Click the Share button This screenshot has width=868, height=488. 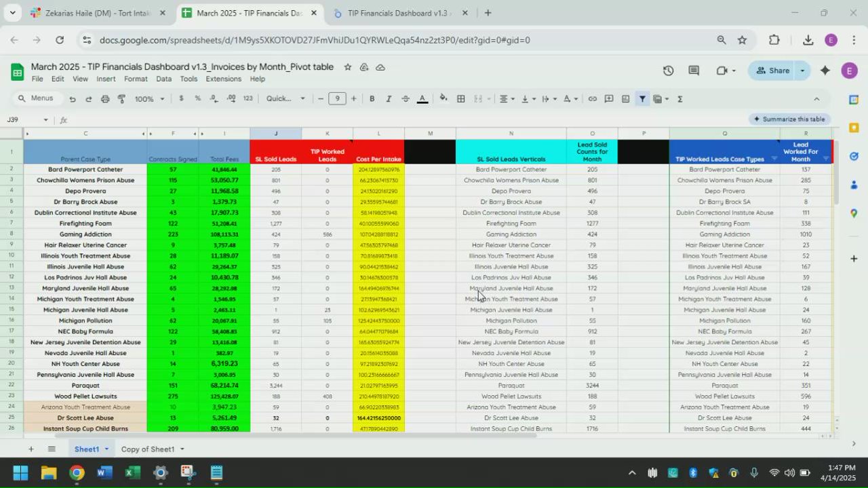(772, 71)
